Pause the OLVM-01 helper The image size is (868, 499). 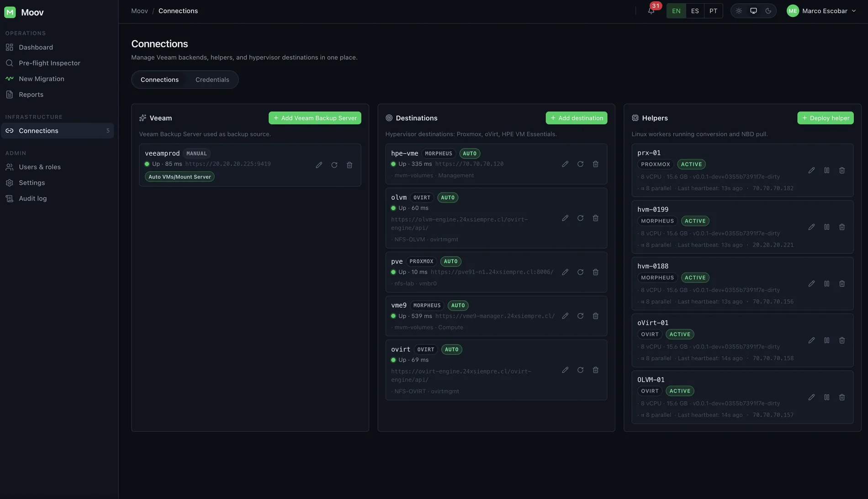(827, 397)
